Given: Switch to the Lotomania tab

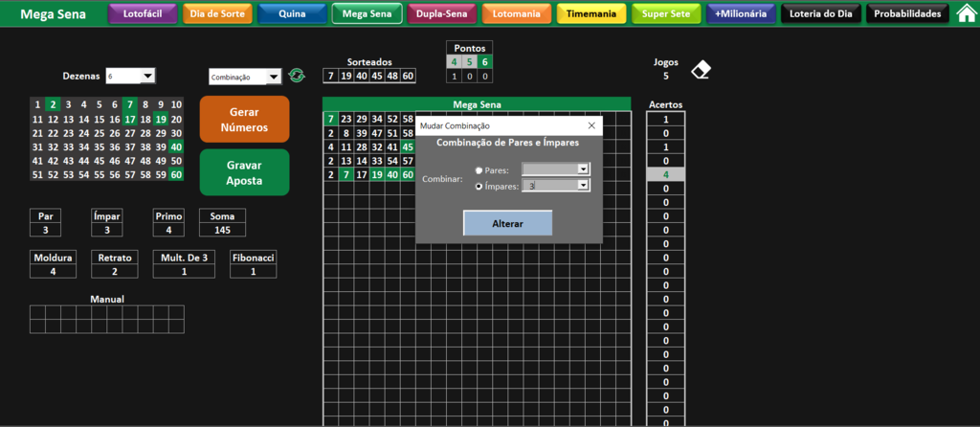Looking at the screenshot, I should tap(516, 13).
